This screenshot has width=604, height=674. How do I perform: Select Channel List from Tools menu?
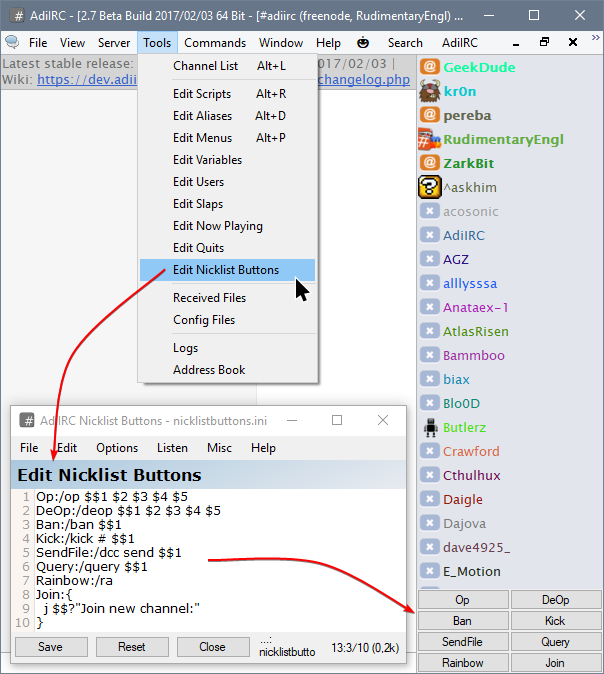coord(227,66)
